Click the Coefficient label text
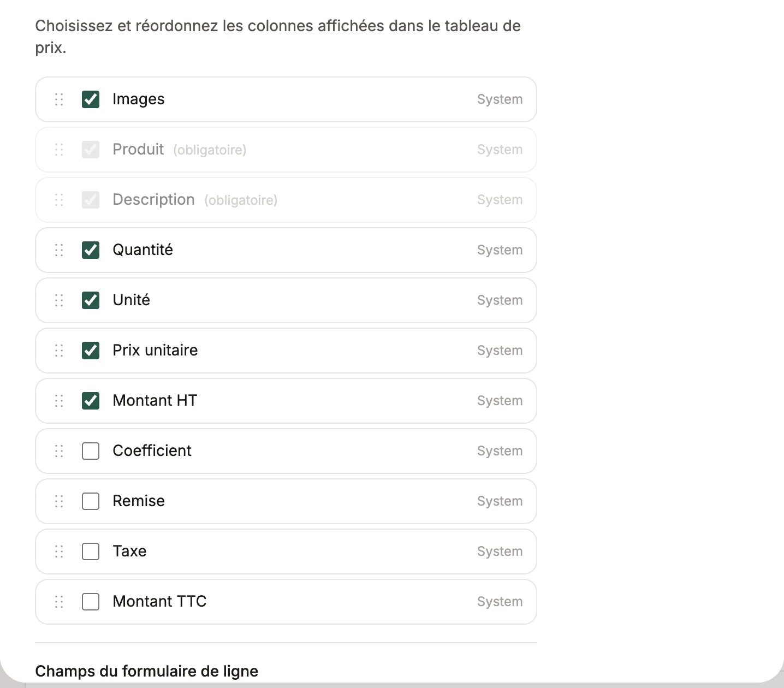The width and height of the screenshot is (784, 688). (152, 451)
